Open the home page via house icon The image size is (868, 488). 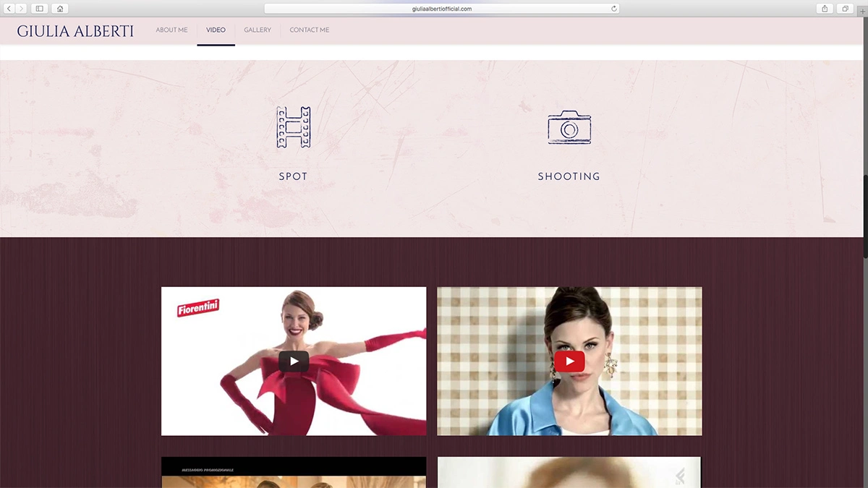pyautogui.click(x=59, y=9)
